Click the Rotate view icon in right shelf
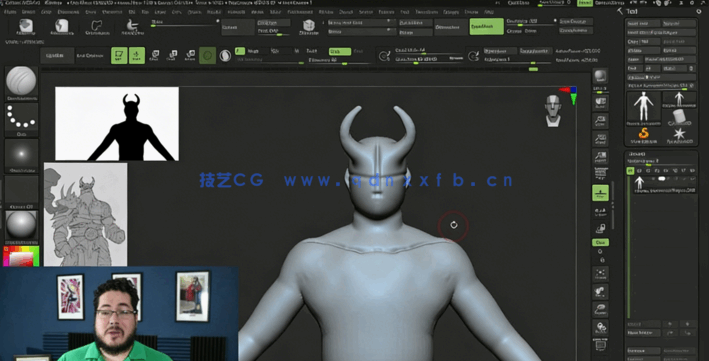 tap(600, 327)
